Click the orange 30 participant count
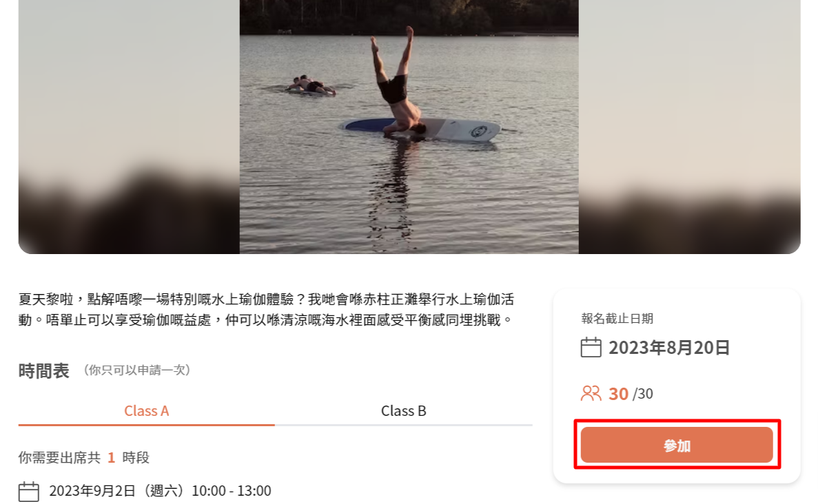Viewport: 818px width, 504px height. 619,394
